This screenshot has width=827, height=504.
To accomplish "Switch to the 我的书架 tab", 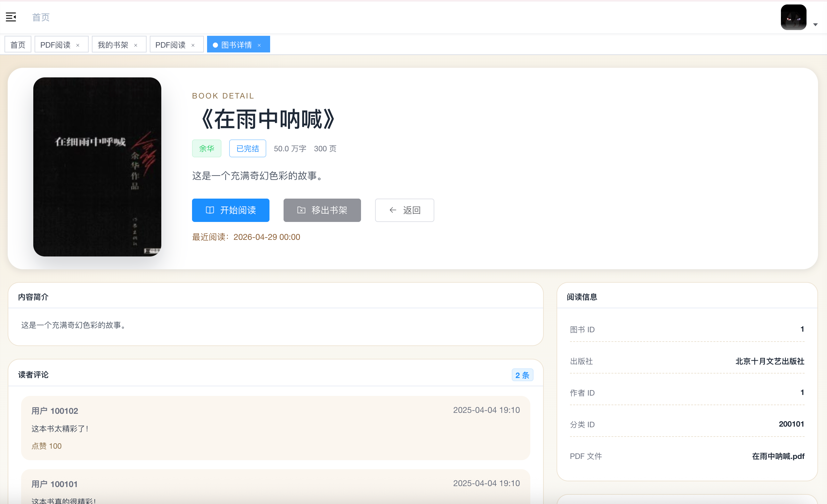I will tap(113, 44).
